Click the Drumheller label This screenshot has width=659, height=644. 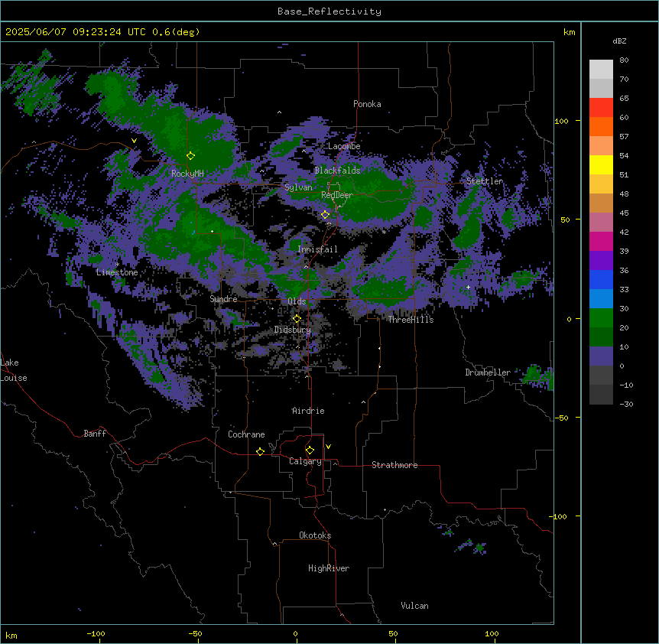488,372
